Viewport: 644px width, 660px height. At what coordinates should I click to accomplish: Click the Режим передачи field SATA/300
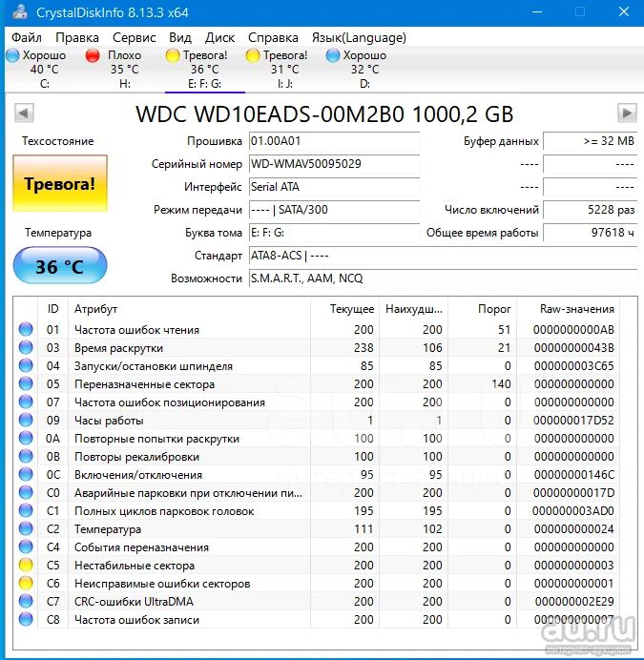(x=334, y=210)
